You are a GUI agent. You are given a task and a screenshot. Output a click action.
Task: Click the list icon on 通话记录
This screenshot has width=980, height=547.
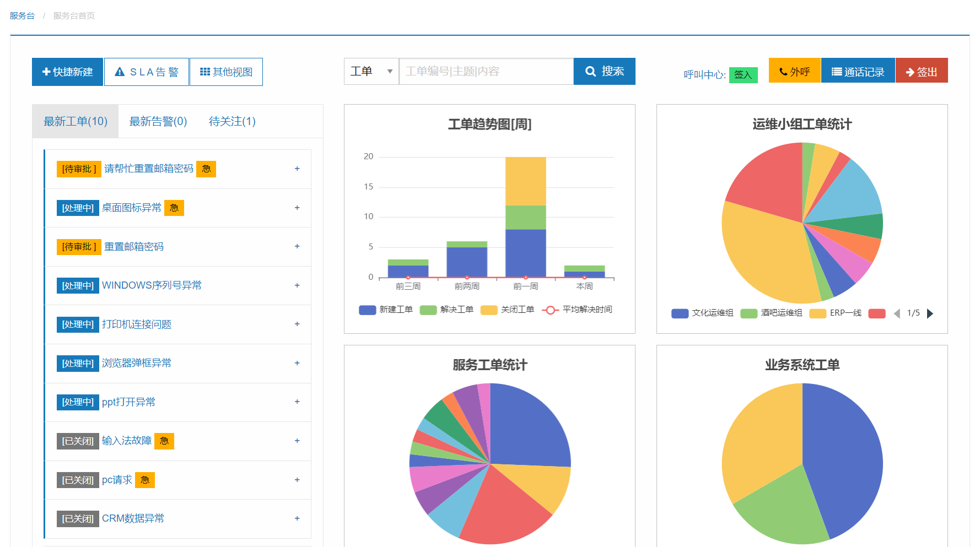pos(836,72)
